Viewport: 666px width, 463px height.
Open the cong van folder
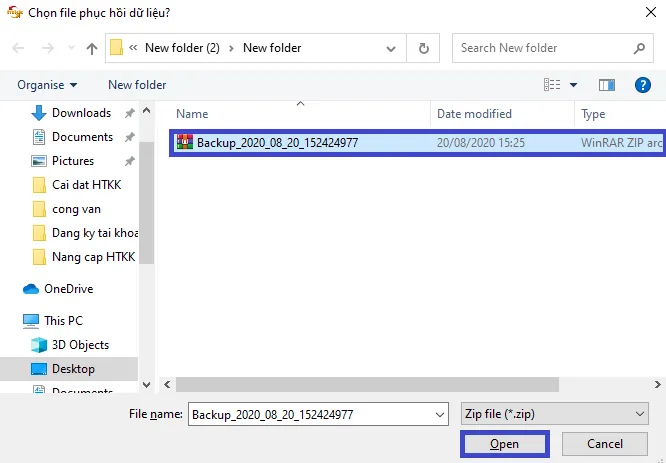point(67,209)
